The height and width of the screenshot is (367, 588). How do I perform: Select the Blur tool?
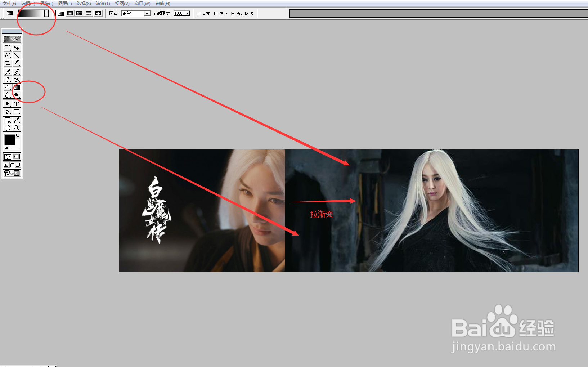point(8,95)
